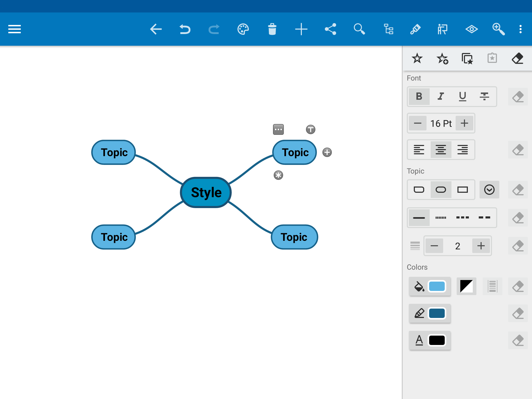Expand the topic shape dropdown chevron

(489, 190)
